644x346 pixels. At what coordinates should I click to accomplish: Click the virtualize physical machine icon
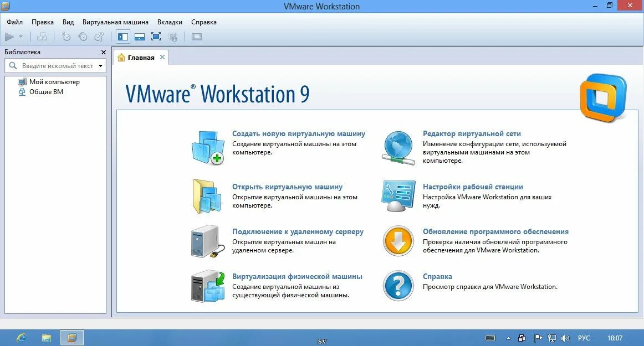click(x=208, y=286)
